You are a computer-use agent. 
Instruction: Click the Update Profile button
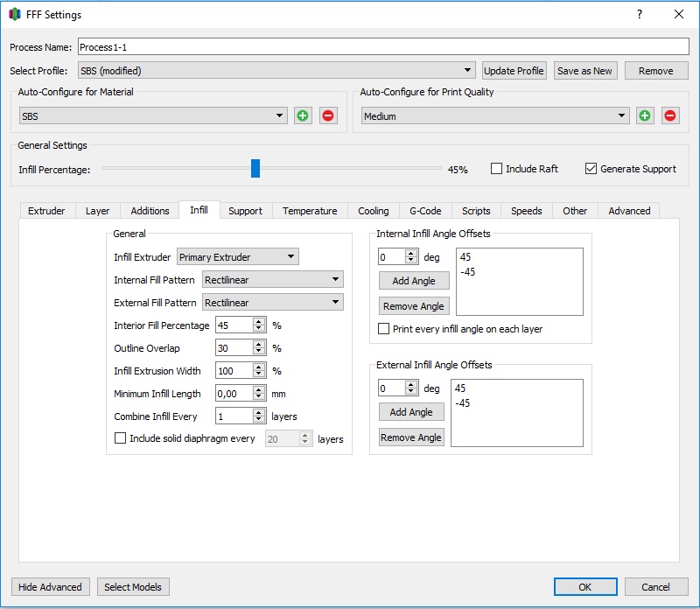click(x=514, y=71)
